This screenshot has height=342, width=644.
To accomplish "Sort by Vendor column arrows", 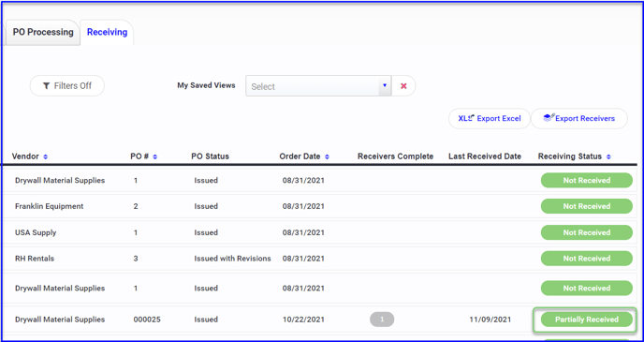I will pos(46,156).
